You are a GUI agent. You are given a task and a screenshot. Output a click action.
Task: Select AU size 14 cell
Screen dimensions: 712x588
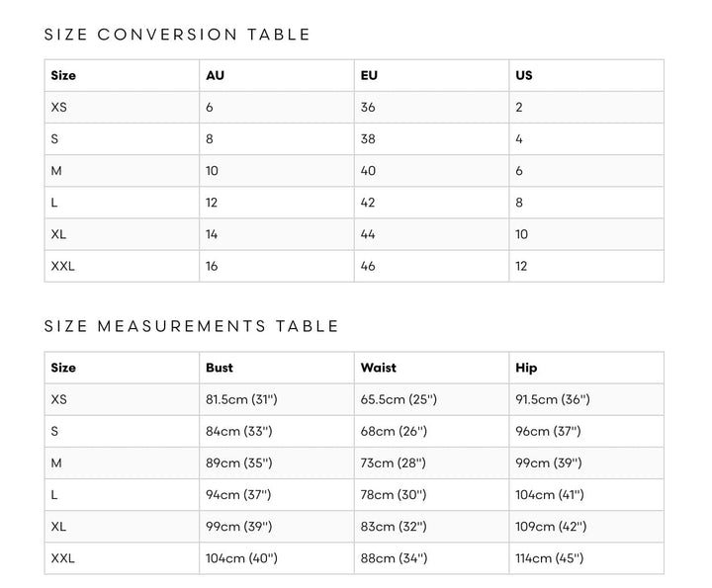tap(213, 234)
